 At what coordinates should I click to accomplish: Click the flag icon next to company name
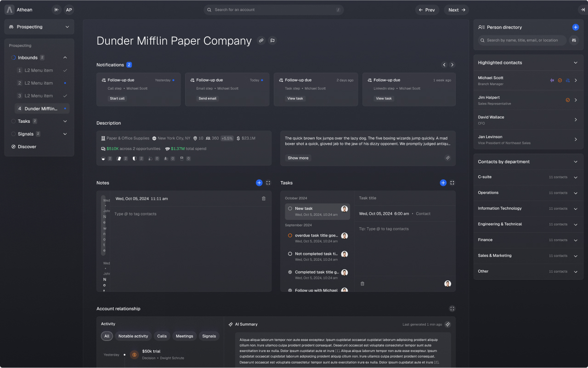272,40
